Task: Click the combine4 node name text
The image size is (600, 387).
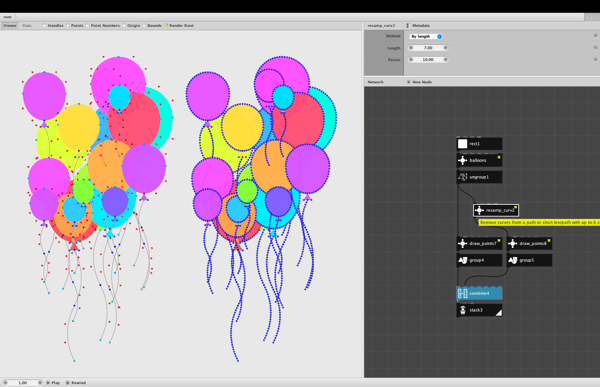Action: [479, 294]
